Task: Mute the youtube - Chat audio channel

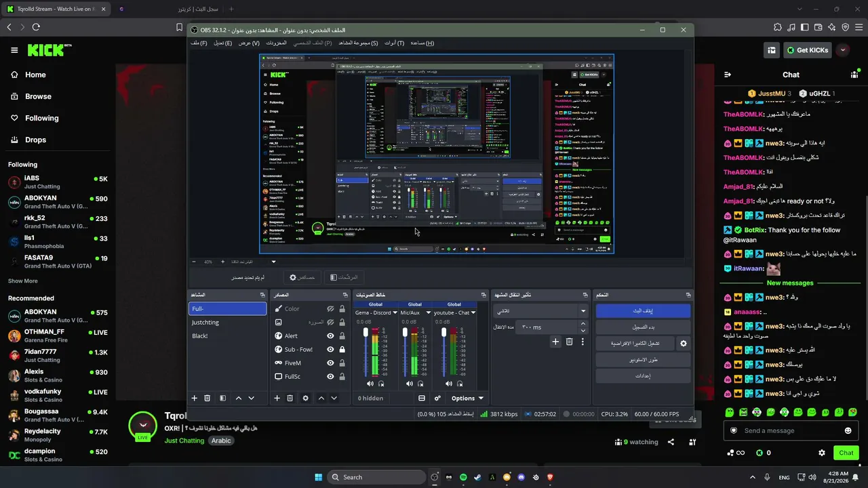Action: [x=448, y=384]
